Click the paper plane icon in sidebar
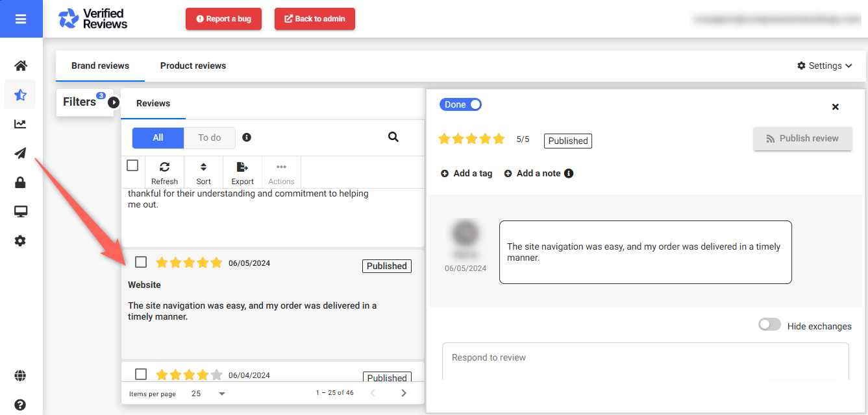This screenshot has width=868, height=415. 21,153
